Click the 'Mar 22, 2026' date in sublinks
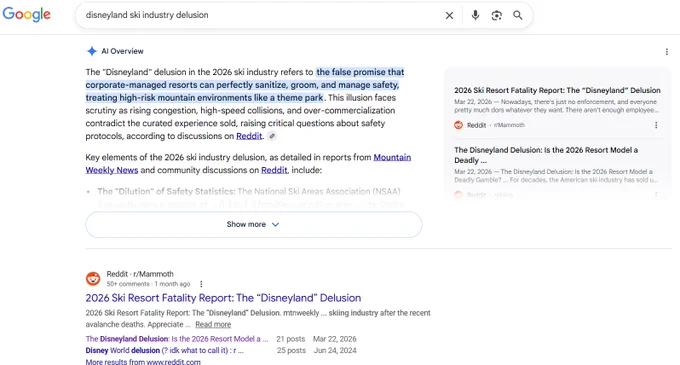Screen dimensions: 680x365 (x=335, y=339)
